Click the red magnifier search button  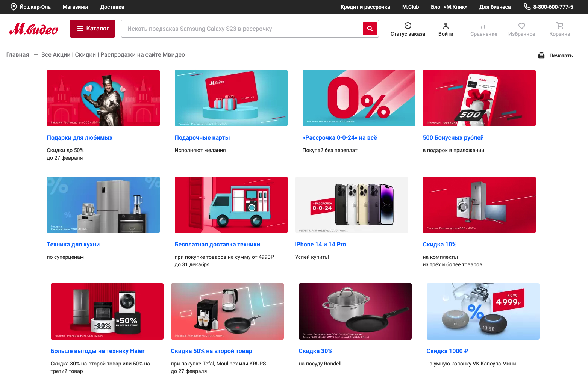(370, 29)
